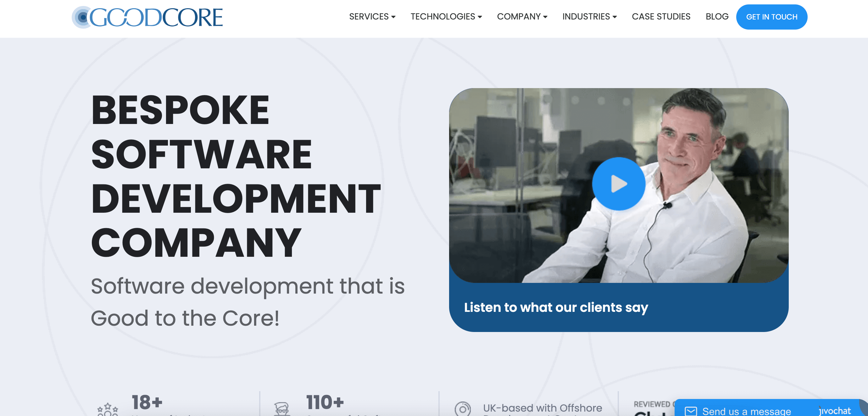Play the client testimonial video

pyautogui.click(x=618, y=184)
